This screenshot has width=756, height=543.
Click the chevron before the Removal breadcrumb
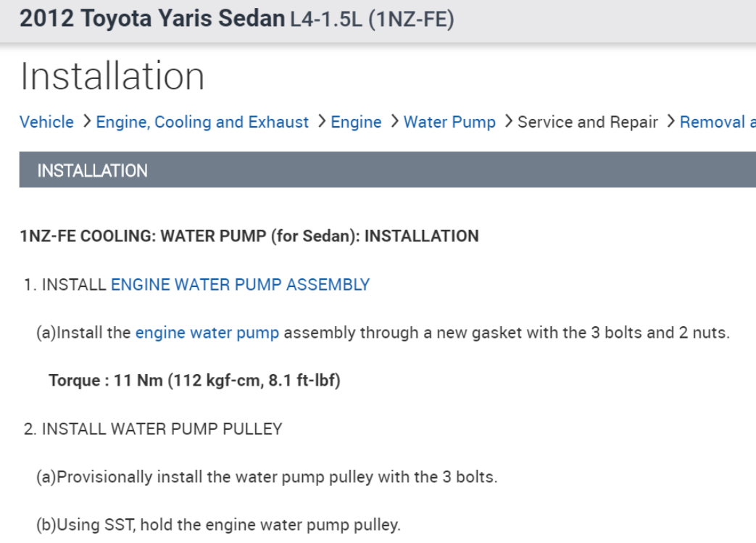(x=670, y=122)
